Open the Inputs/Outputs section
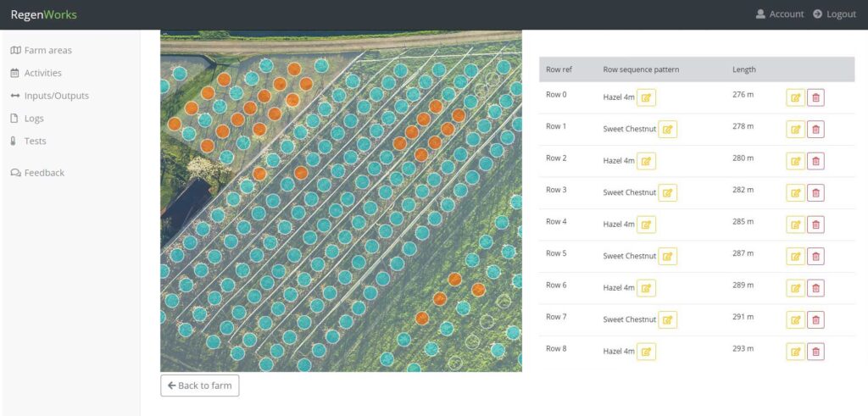This screenshot has height=416, width=868. (x=50, y=96)
